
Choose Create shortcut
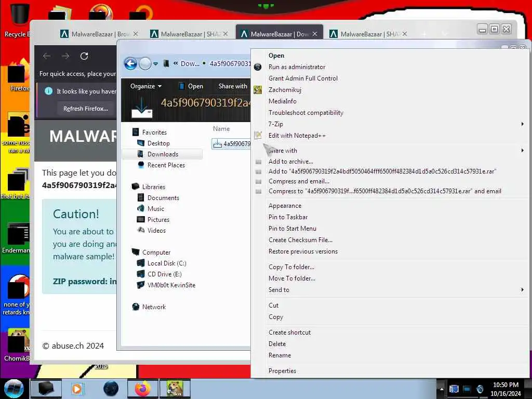tap(289, 332)
